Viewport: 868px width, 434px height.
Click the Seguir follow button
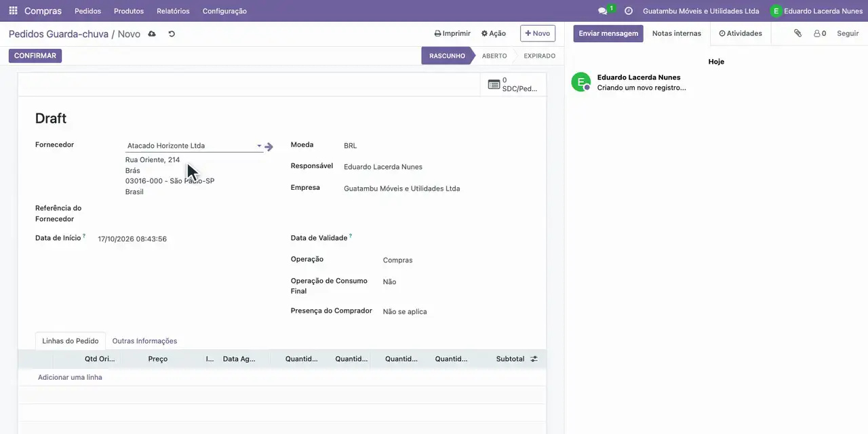(x=848, y=33)
